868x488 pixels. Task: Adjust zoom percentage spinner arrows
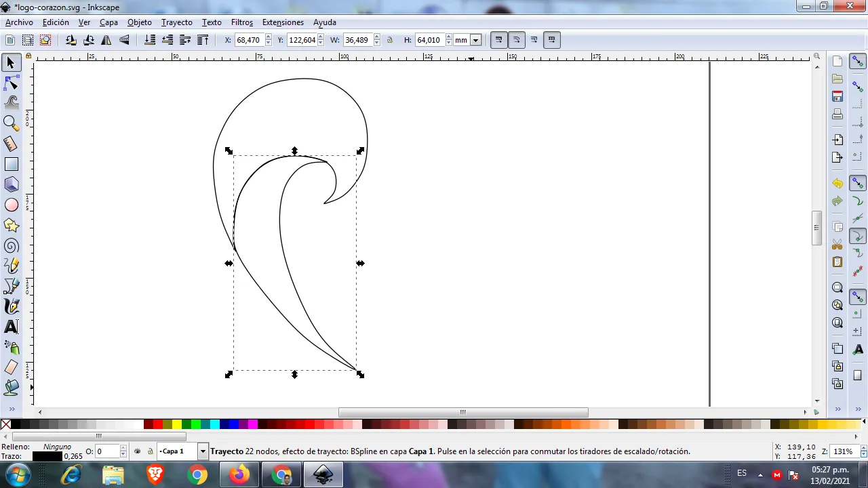863,451
